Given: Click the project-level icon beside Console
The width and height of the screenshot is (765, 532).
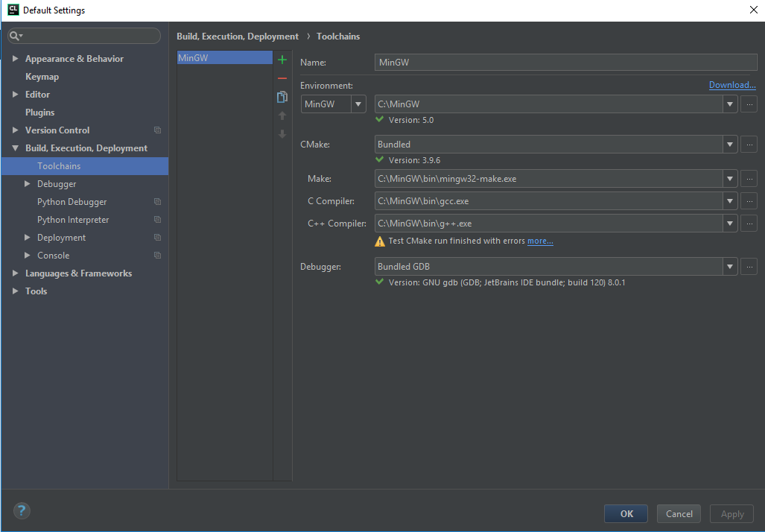Looking at the screenshot, I should (x=158, y=256).
